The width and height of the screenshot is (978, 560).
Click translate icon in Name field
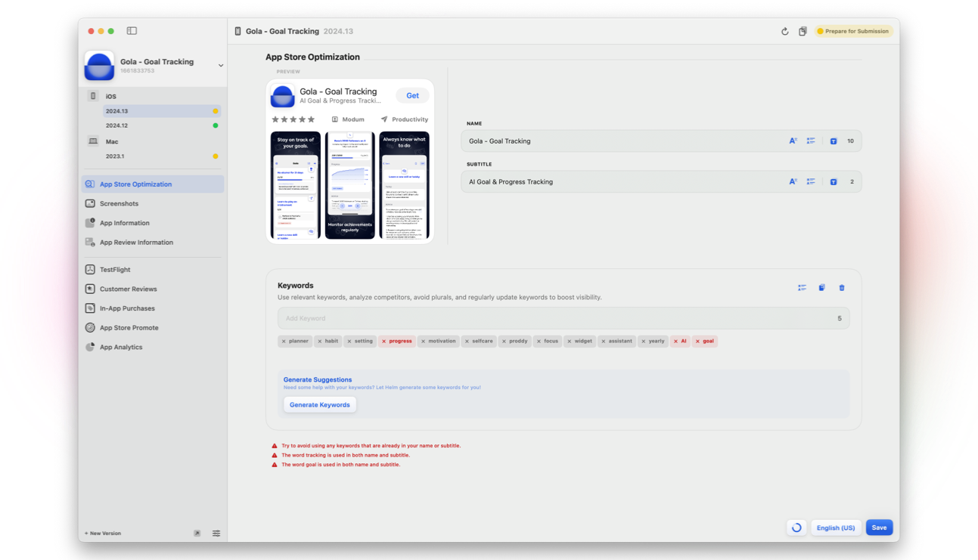(793, 141)
